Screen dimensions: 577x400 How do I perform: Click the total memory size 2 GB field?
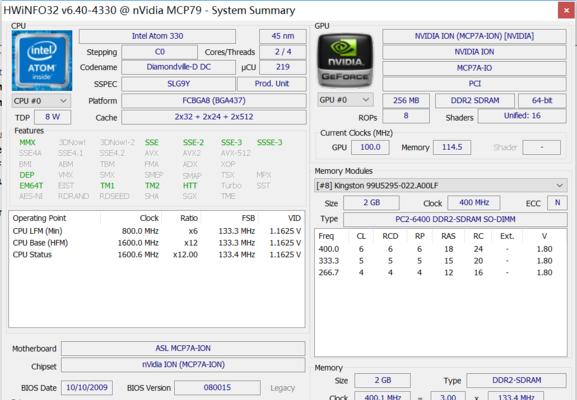pos(383,380)
